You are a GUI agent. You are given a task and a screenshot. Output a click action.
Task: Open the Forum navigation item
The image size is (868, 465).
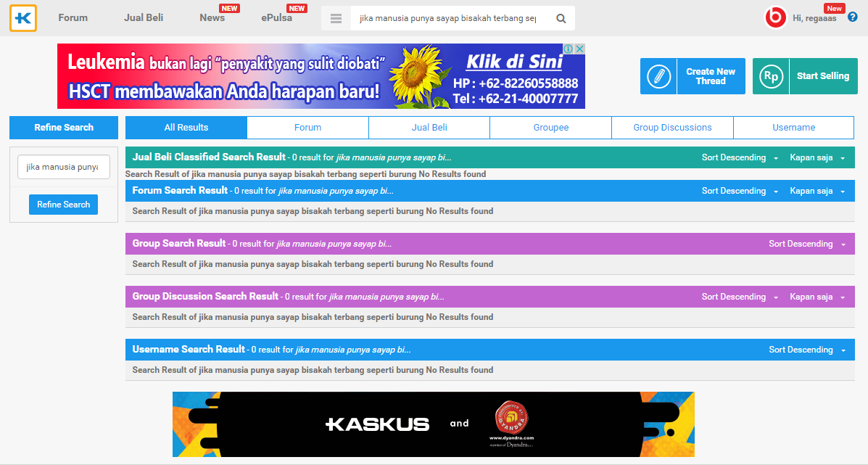[x=73, y=17]
